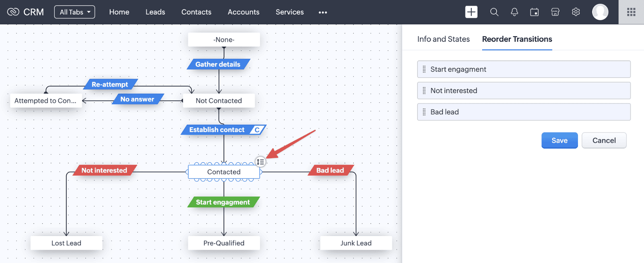Open the search icon
The width and height of the screenshot is (644, 263).
[494, 12]
